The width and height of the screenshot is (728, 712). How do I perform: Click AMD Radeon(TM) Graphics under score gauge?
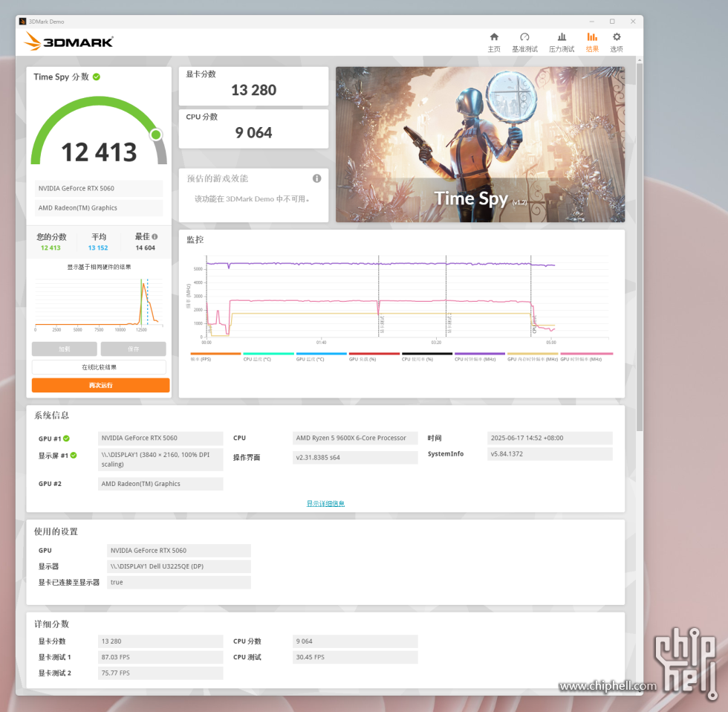(x=99, y=207)
